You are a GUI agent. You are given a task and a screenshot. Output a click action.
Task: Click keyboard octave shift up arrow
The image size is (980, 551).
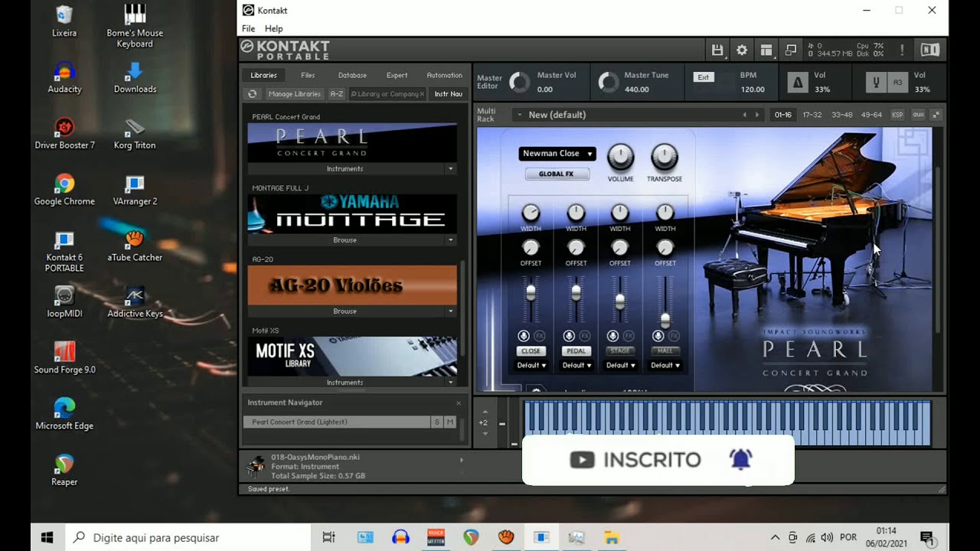tap(485, 412)
